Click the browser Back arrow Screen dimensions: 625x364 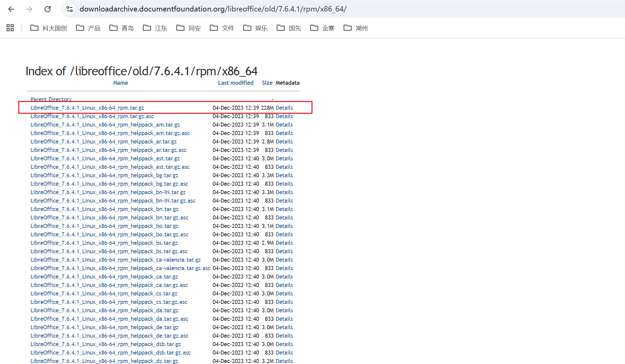[11, 9]
